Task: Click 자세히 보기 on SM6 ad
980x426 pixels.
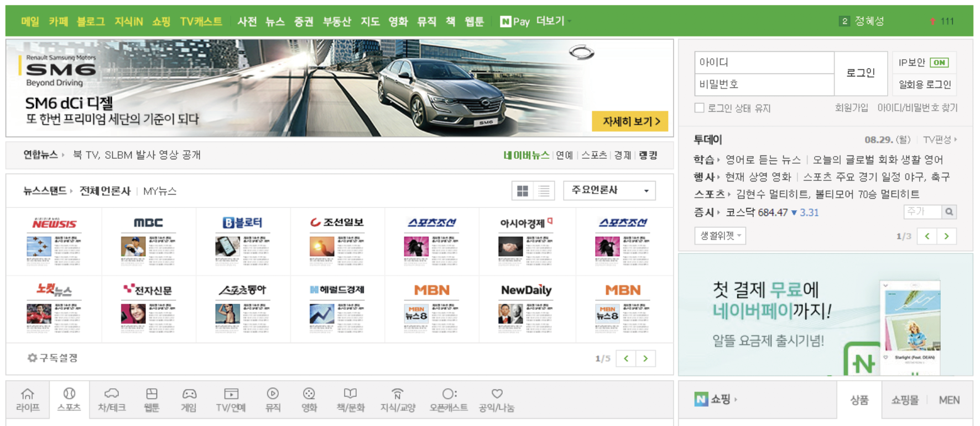Action: tap(630, 121)
